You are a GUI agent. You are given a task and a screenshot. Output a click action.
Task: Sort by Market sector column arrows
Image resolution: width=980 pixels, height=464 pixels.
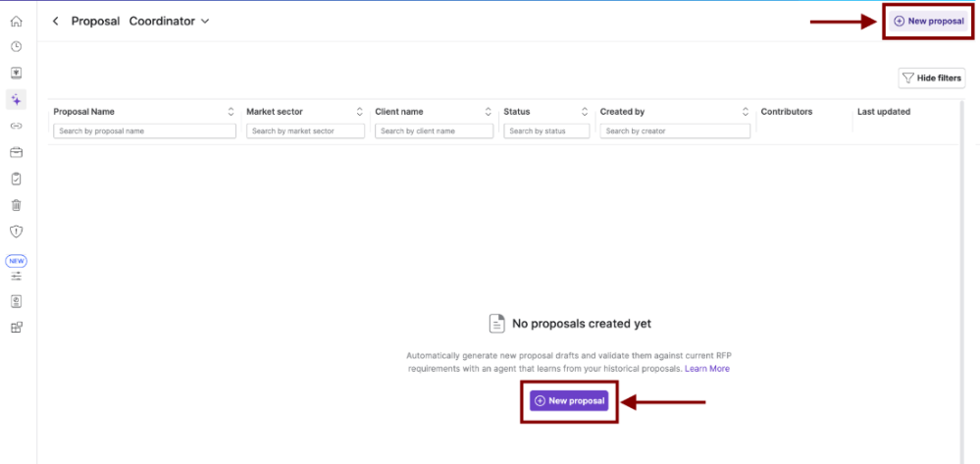[x=359, y=112]
